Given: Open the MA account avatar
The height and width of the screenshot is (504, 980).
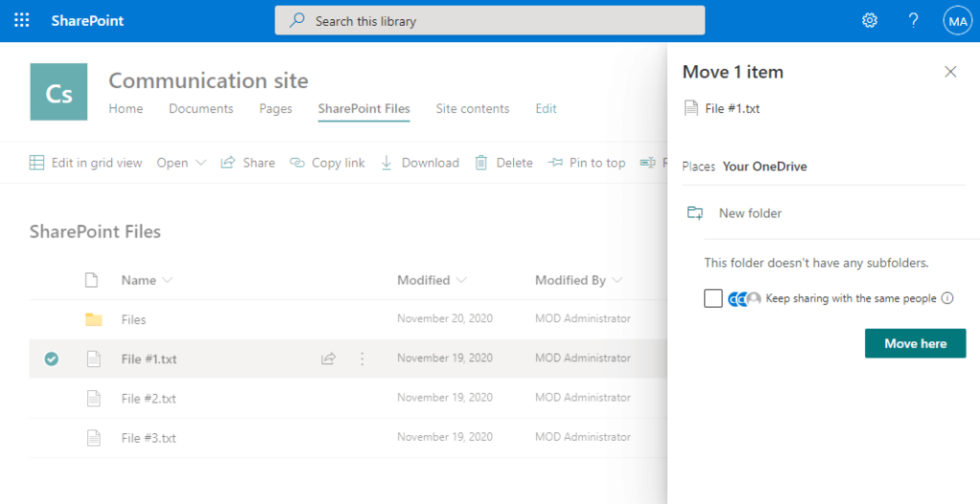Looking at the screenshot, I should coord(957,21).
